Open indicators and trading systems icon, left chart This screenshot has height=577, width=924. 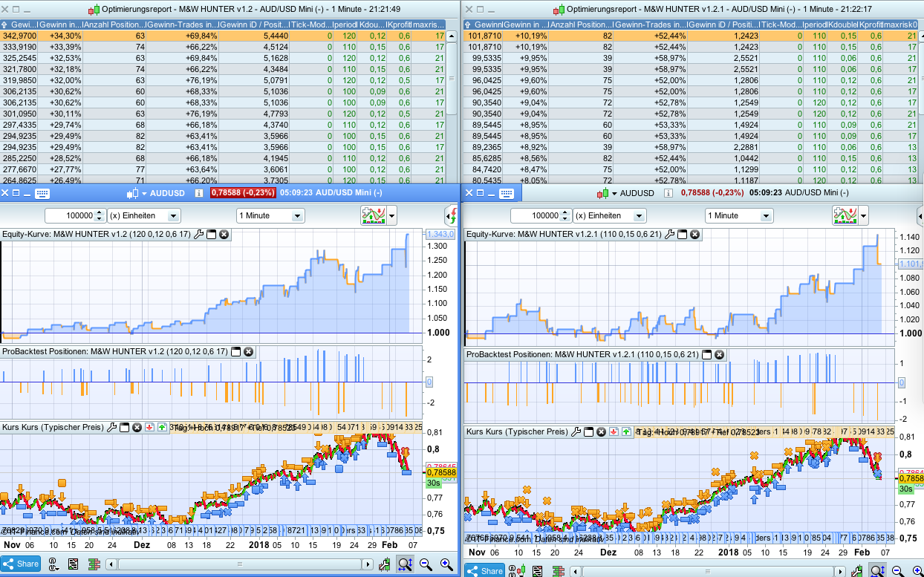tap(372, 215)
